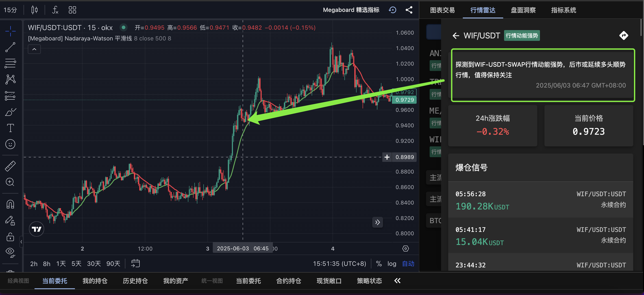This screenshot has height=295, width=644.
Task: Open the 15分 timeframe dropdown
Action: [x=10, y=10]
